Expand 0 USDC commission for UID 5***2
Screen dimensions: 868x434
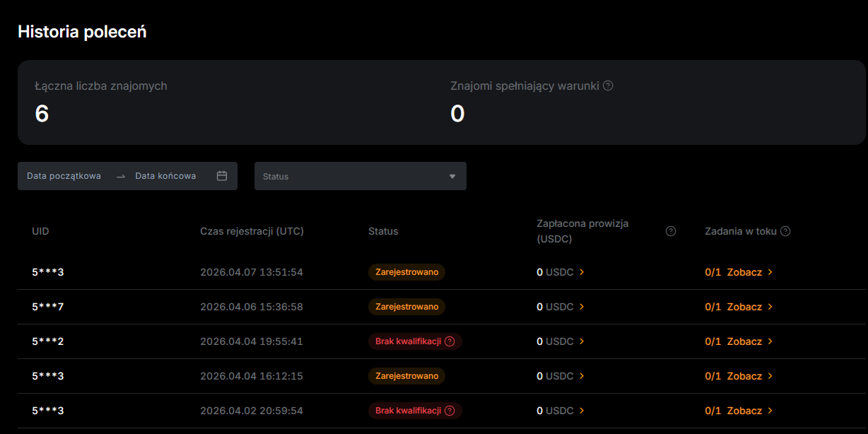(561, 341)
